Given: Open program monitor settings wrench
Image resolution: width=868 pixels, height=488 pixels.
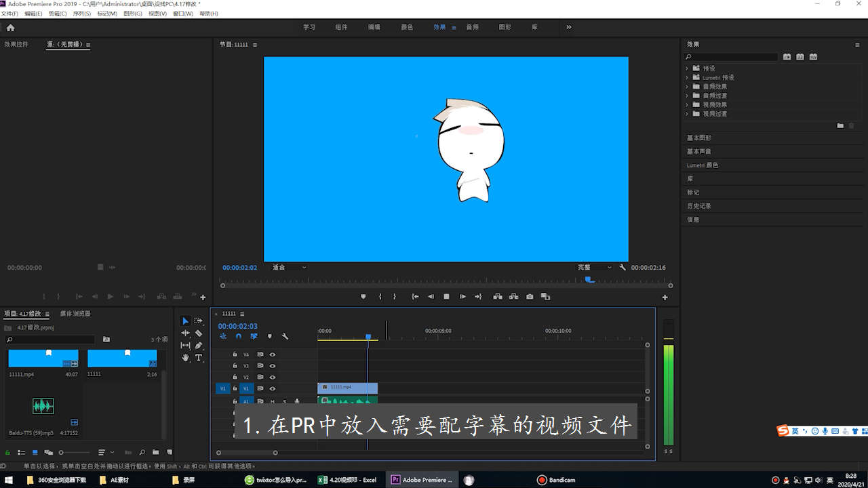Looking at the screenshot, I should (623, 267).
